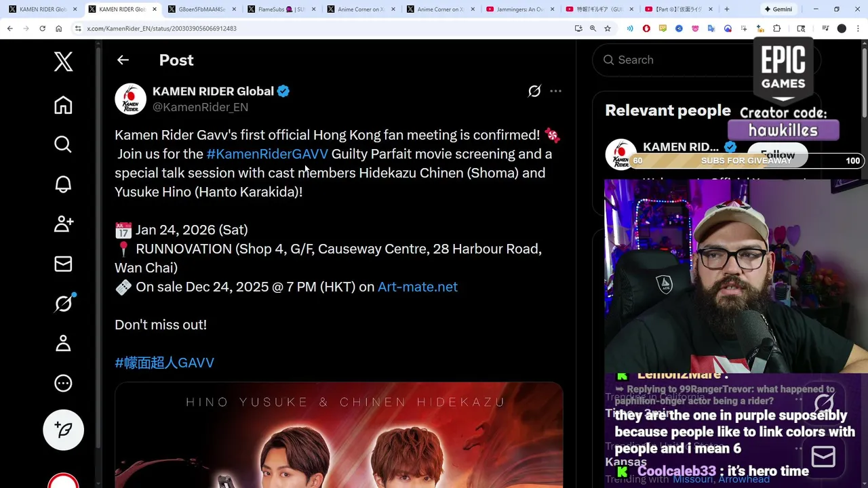Bookmark this page with the star icon

click(x=608, y=28)
